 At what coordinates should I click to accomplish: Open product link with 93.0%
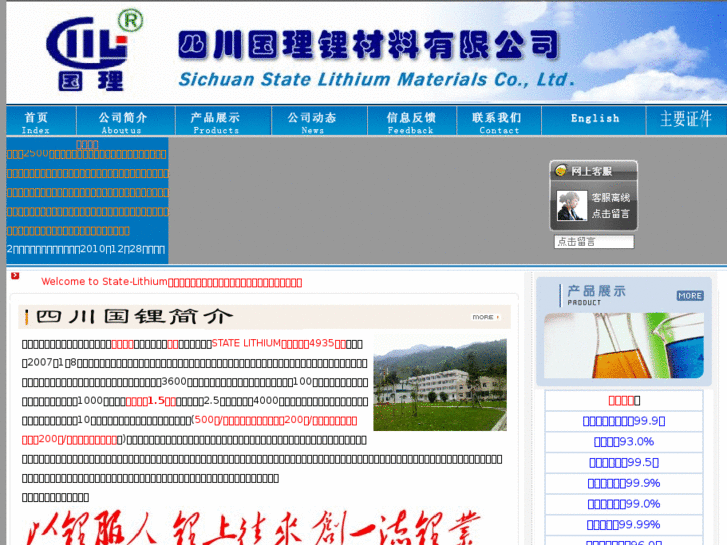tap(624, 442)
